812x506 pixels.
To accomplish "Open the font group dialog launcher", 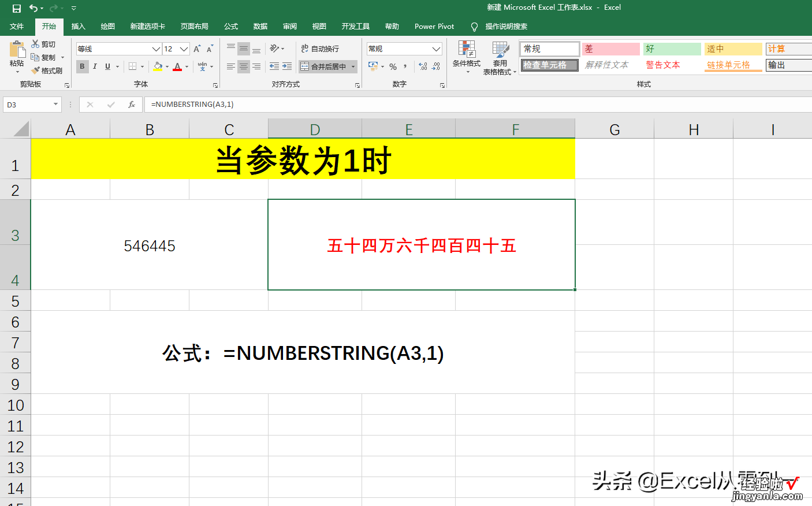I will pyautogui.click(x=215, y=85).
